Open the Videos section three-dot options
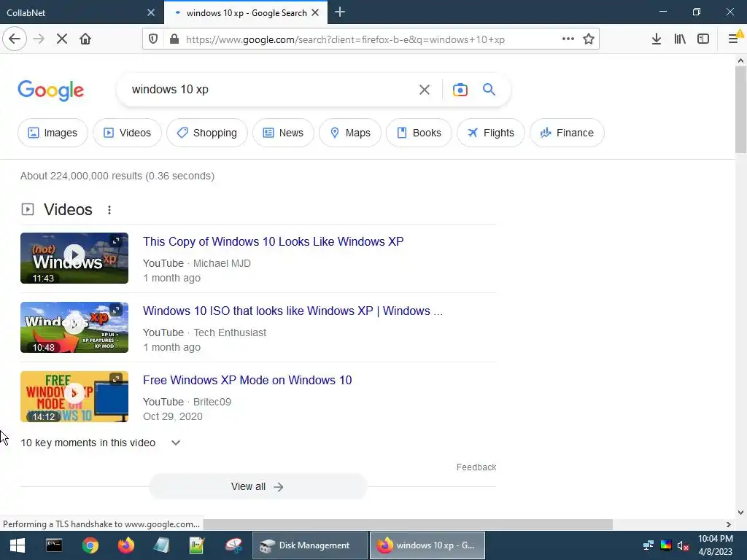The image size is (747, 560). click(x=109, y=210)
